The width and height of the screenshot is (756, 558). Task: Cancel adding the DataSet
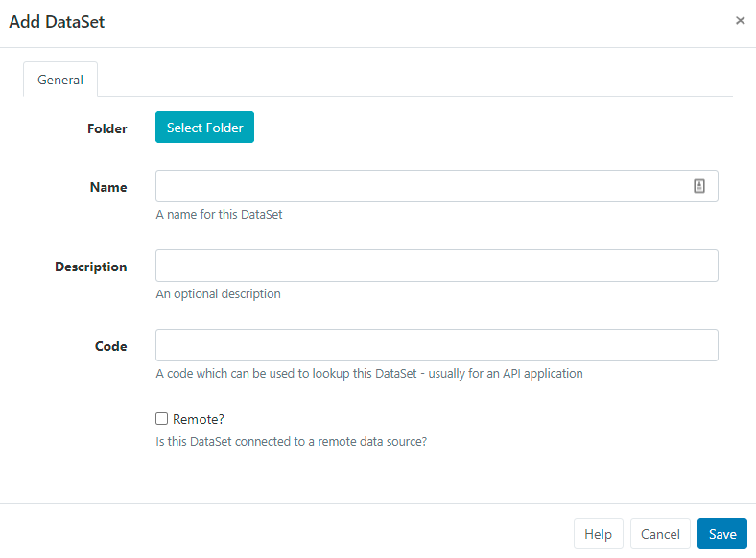[x=660, y=534]
